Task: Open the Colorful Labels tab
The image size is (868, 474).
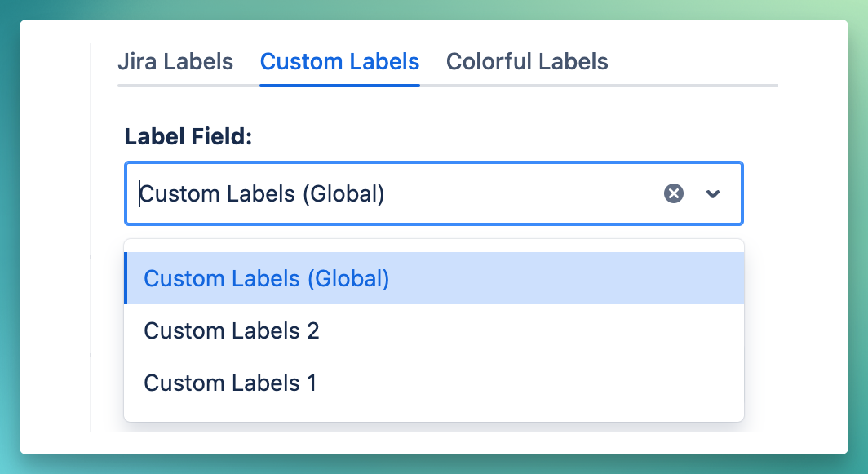Action: [x=527, y=61]
